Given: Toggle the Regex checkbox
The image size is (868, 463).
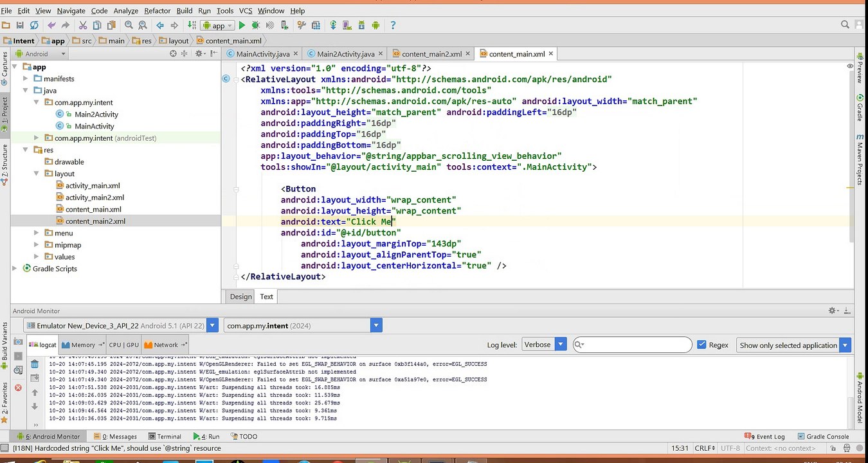Looking at the screenshot, I should (x=701, y=345).
